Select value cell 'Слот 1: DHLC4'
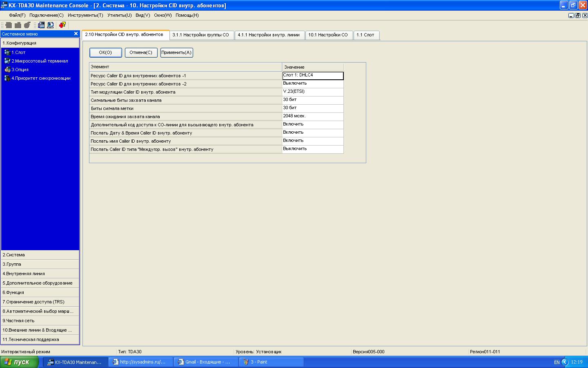Image resolution: width=588 pixels, height=368 pixels. coord(313,76)
